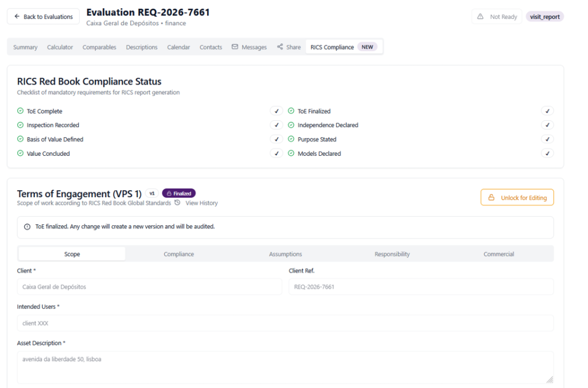
Task: Click the Asset Description text area
Action: 285,367
